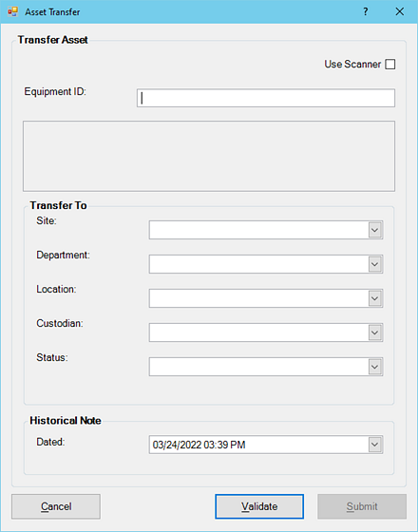The height and width of the screenshot is (532, 418).
Task: Expand the Location dropdown arrow
Action: pyautogui.click(x=375, y=298)
